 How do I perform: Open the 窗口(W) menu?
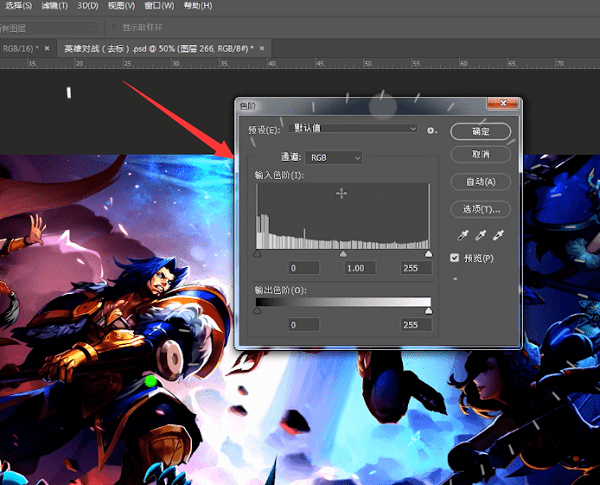[x=160, y=6]
